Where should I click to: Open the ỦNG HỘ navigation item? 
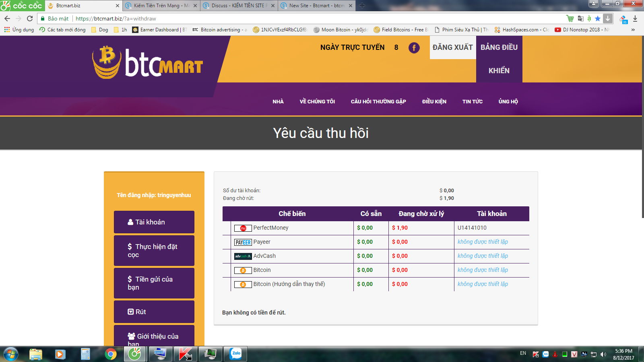[508, 101]
